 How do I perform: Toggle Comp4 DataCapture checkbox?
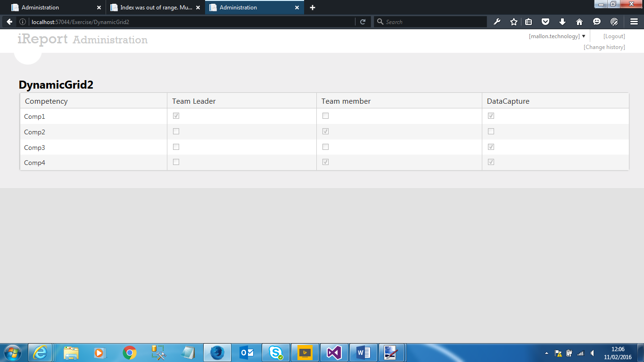click(491, 162)
